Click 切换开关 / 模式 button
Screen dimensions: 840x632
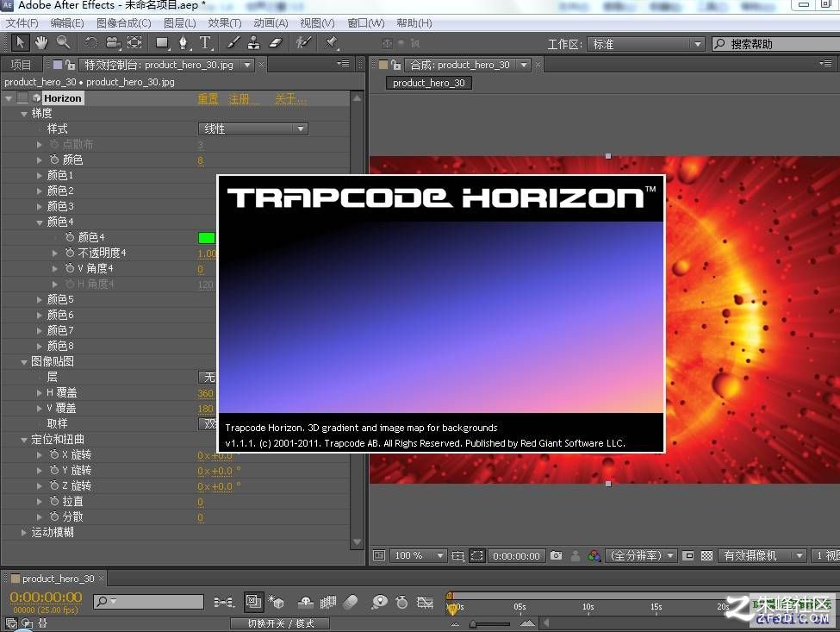[280, 623]
